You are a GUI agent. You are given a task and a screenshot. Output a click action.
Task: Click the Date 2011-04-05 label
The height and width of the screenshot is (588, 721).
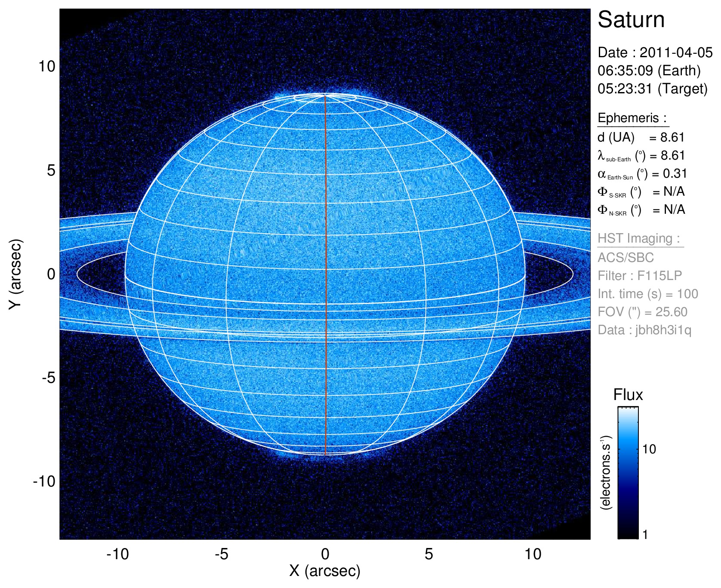pos(655,52)
